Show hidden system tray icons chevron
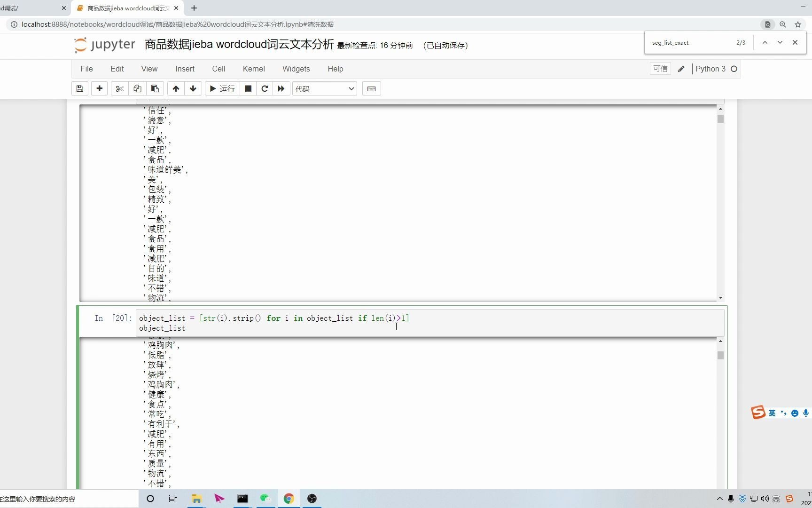The height and width of the screenshot is (508, 812). (x=720, y=499)
